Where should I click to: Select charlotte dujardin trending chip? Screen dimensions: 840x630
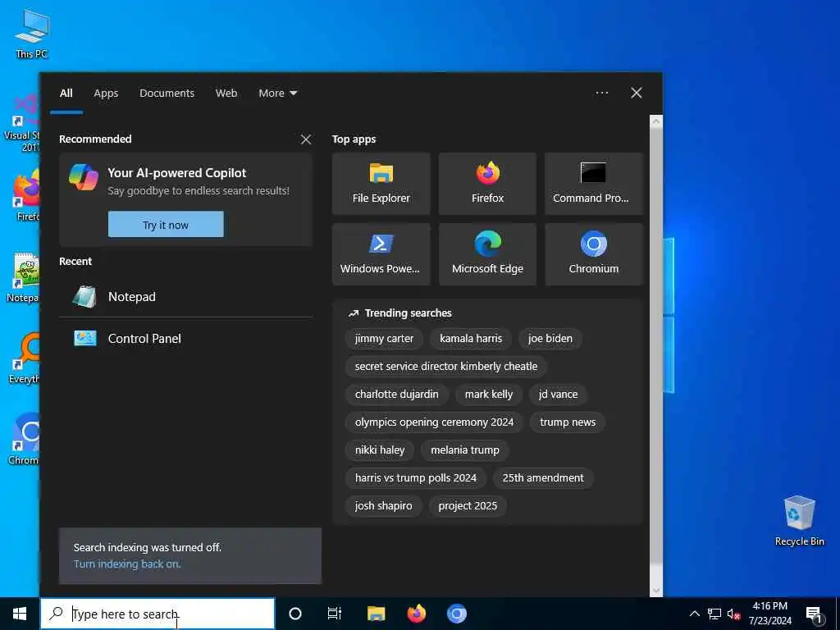click(396, 395)
